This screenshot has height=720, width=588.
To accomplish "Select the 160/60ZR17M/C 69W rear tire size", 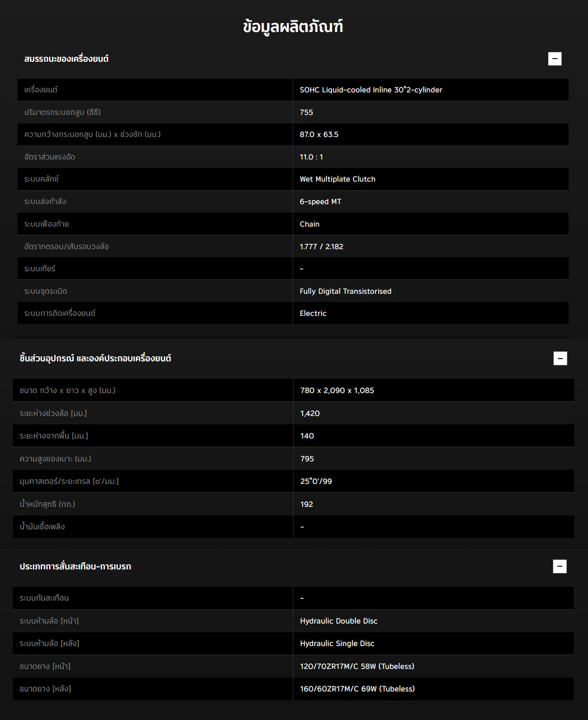I will (357, 688).
